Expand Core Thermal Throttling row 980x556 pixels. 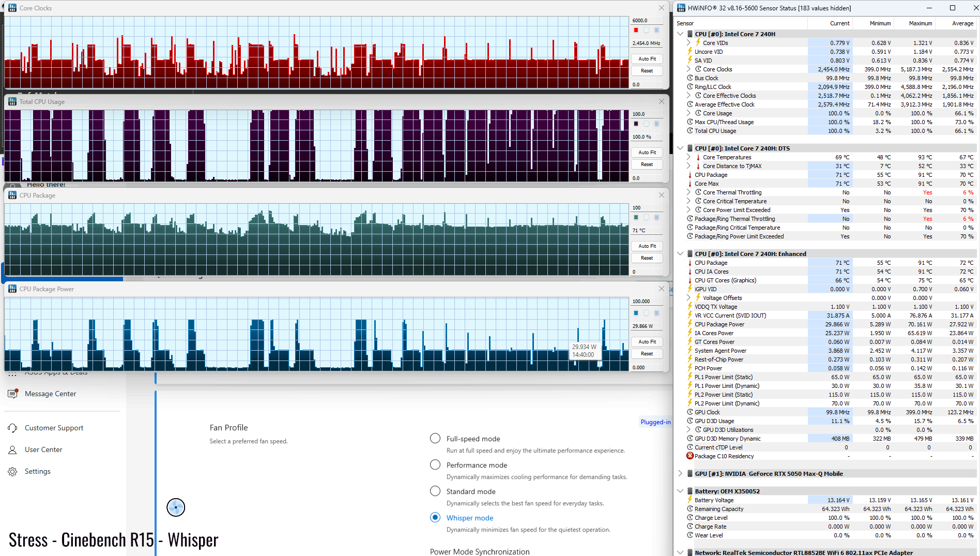[688, 192]
